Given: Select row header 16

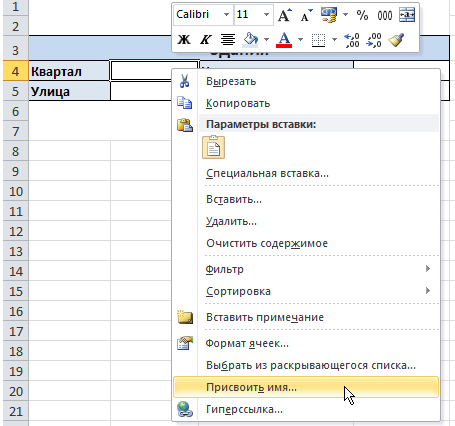Looking at the screenshot, I should (16, 311).
